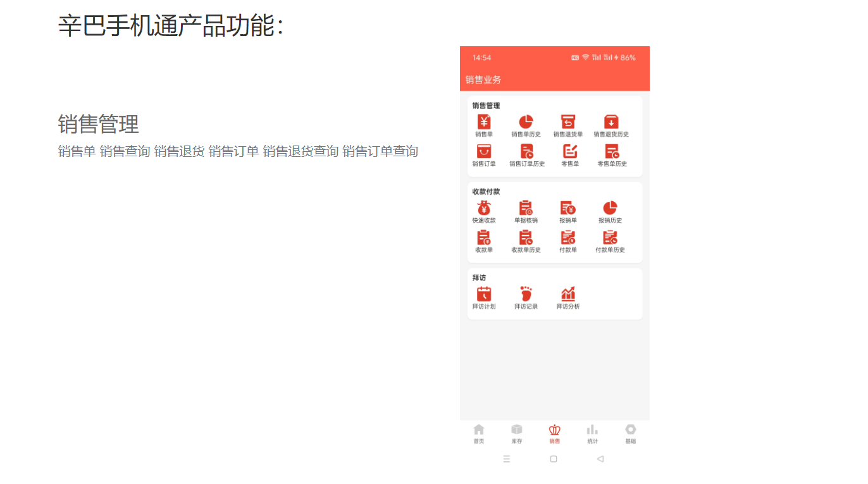Open the 销售订单历史 icon
The height and width of the screenshot is (484, 868).
(x=526, y=151)
